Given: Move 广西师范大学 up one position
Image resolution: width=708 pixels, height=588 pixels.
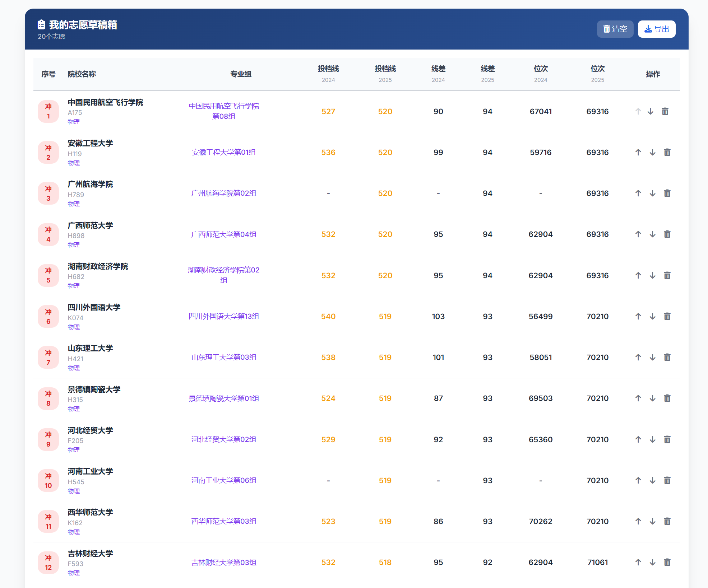Looking at the screenshot, I should pyautogui.click(x=638, y=234).
